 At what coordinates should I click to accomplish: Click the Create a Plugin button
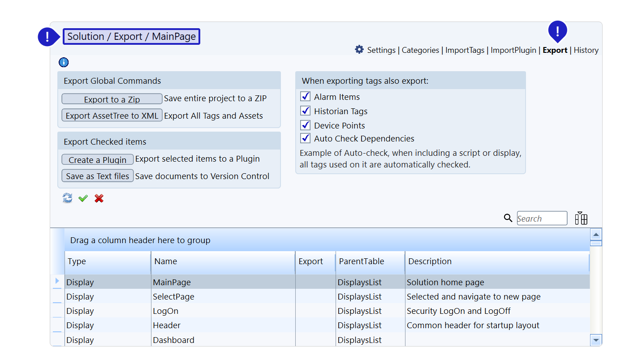[x=98, y=159]
